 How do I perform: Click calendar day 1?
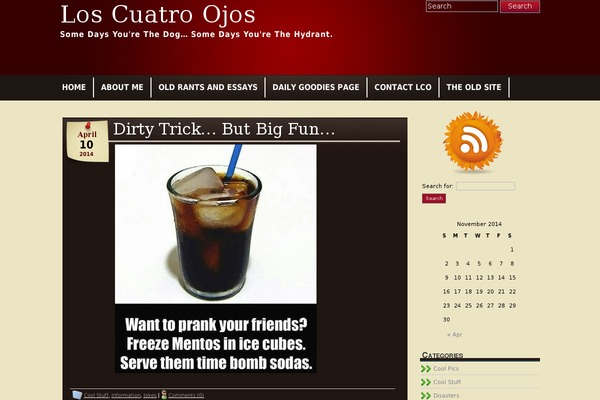[512, 250]
